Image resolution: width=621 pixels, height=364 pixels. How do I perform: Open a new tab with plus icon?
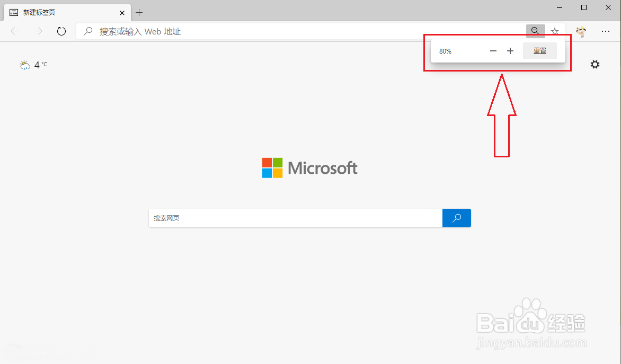coord(139,13)
